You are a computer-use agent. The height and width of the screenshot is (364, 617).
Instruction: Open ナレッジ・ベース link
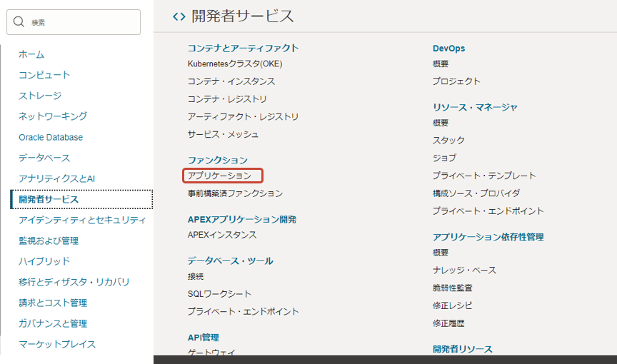(464, 270)
